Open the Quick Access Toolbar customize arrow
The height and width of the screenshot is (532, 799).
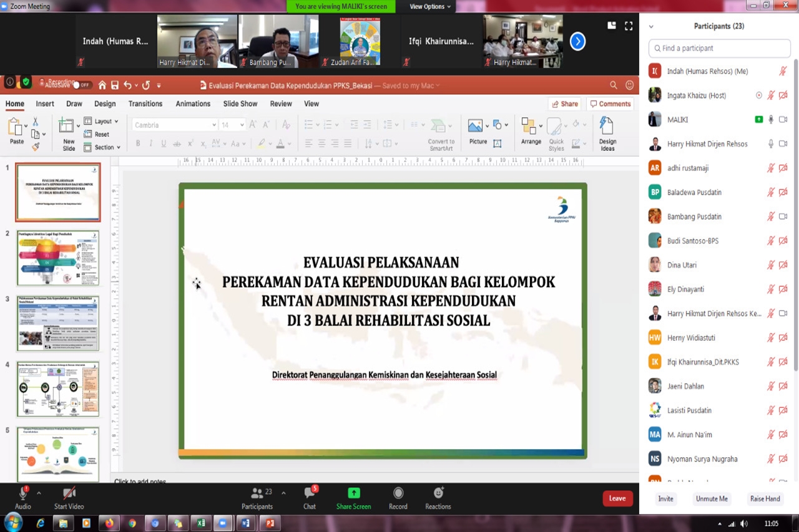tap(159, 85)
